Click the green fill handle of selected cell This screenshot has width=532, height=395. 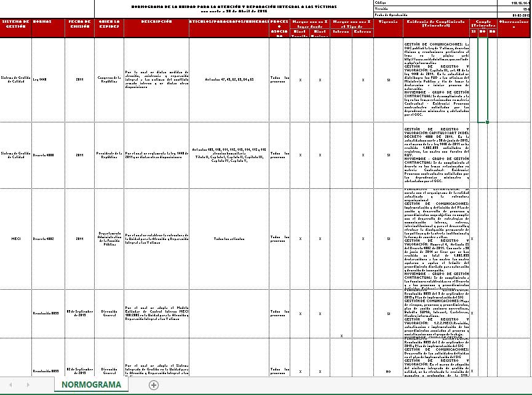coord(487,122)
